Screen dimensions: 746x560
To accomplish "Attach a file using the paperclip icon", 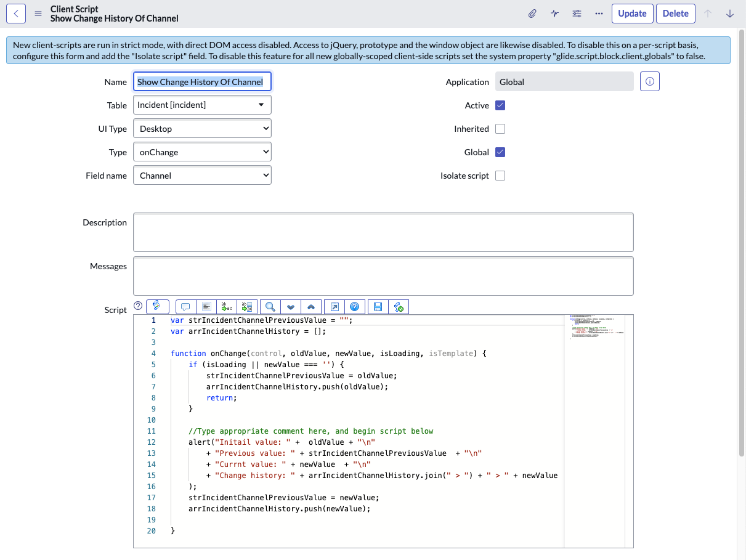I will click(x=532, y=13).
